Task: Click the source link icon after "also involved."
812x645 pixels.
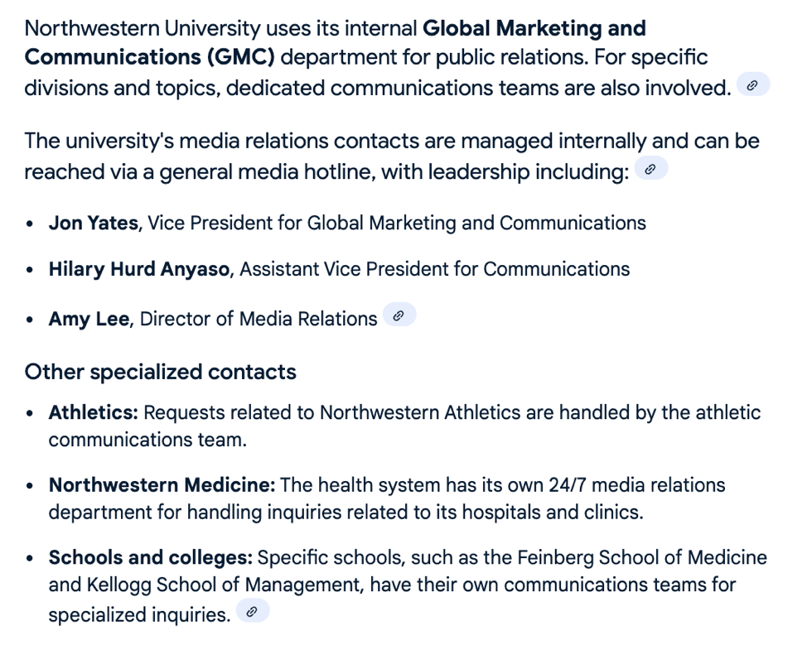Action: tap(752, 85)
